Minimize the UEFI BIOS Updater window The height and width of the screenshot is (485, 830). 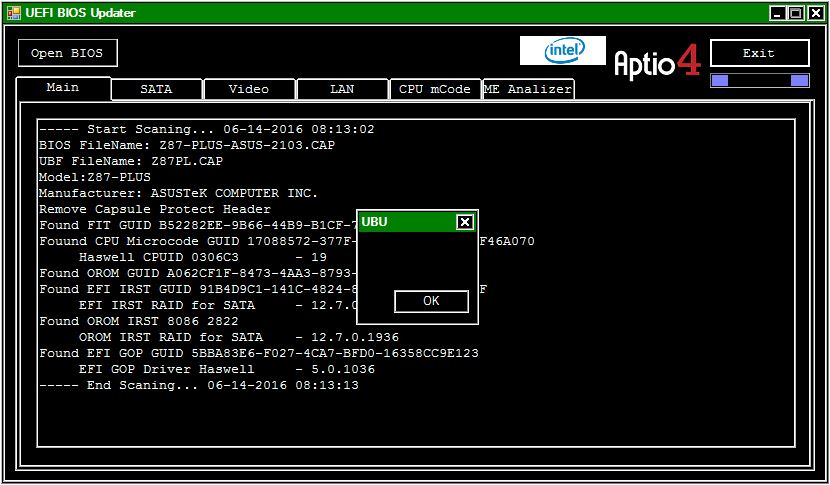[777, 13]
